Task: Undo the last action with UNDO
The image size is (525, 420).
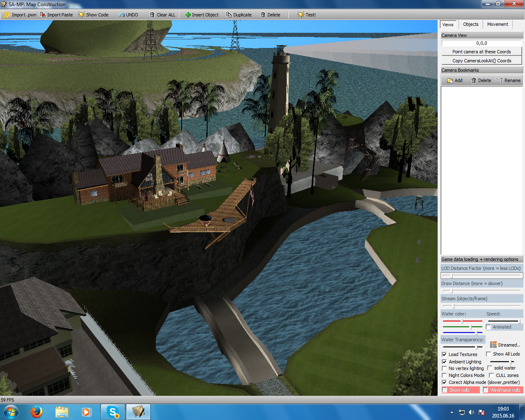Action: tap(128, 15)
